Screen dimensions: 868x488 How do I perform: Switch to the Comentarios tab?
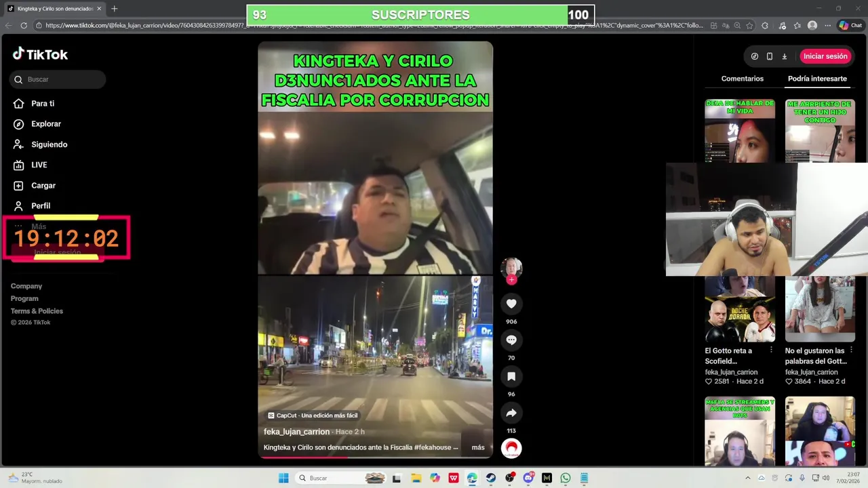tap(742, 79)
